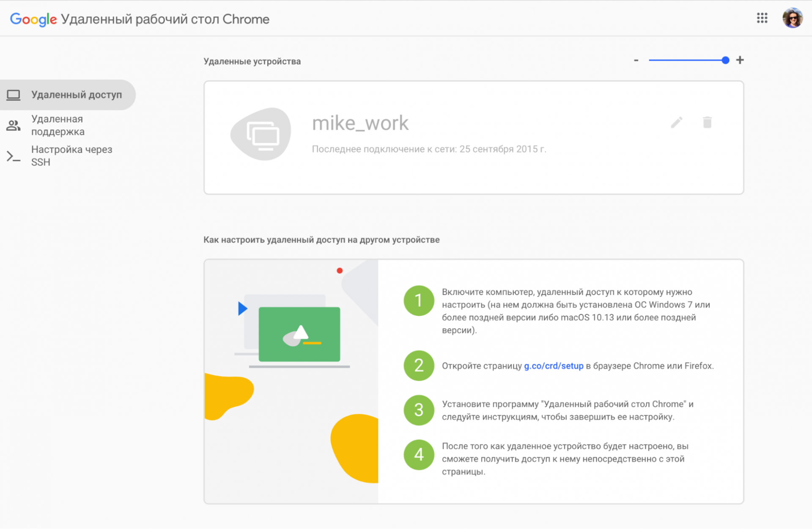Click the pencil edit icon for mike_work
Image resolution: width=812 pixels, height=529 pixels.
tap(676, 123)
